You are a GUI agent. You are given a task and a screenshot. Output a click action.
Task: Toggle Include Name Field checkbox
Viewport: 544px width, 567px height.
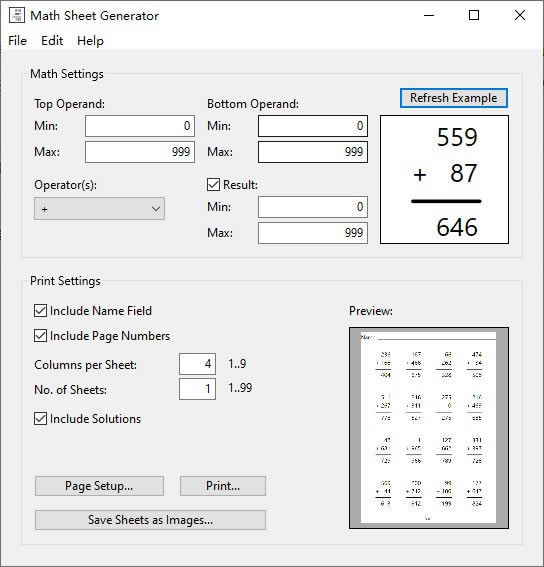coord(40,311)
